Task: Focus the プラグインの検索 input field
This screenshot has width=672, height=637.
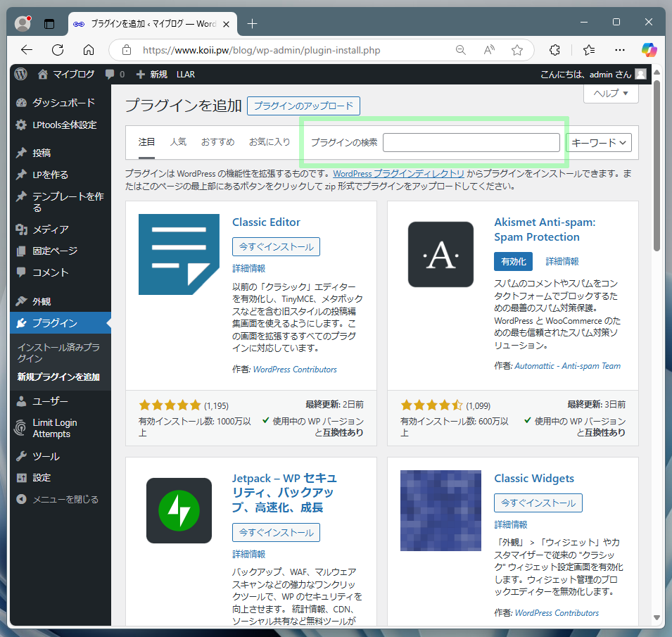Action: (x=471, y=143)
